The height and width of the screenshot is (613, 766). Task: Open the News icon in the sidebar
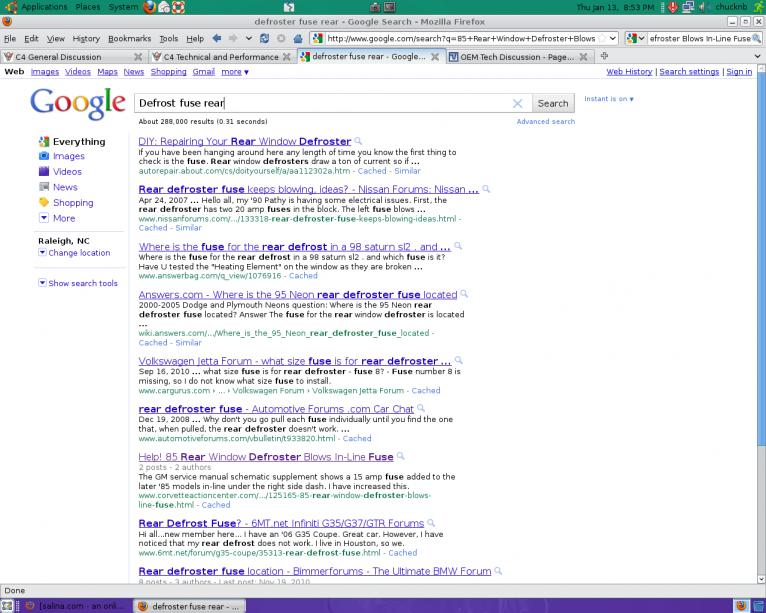pyautogui.click(x=44, y=187)
